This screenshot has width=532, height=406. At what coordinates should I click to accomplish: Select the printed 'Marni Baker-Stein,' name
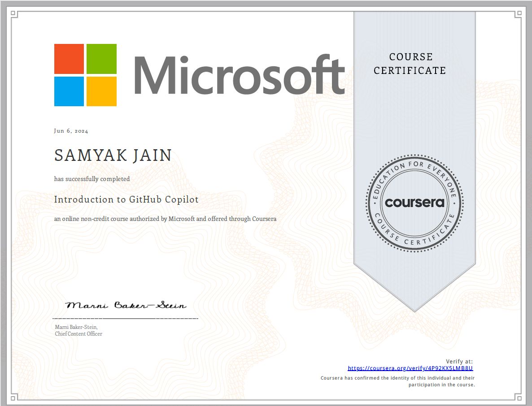[76, 327]
